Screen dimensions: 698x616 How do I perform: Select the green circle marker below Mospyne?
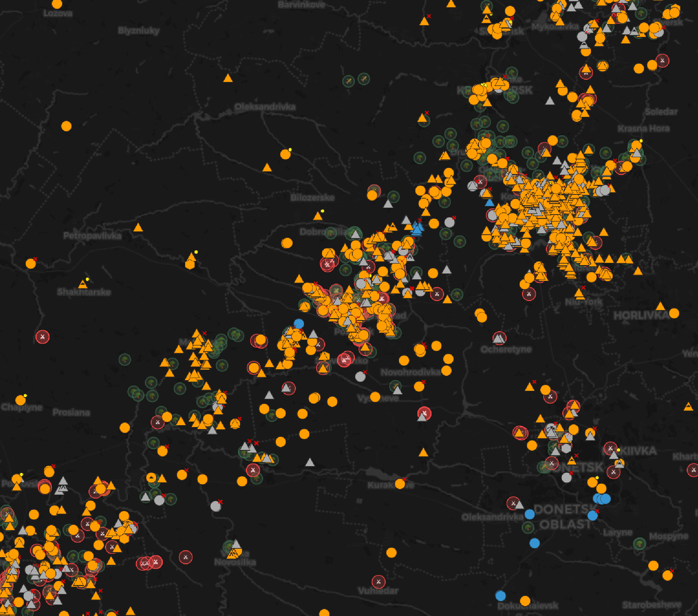click(x=639, y=544)
